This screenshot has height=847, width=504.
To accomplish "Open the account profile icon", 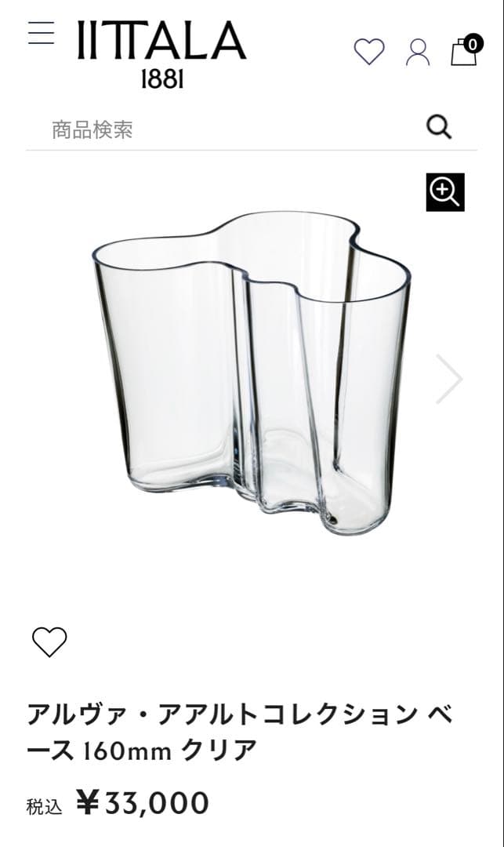I will tap(418, 53).
